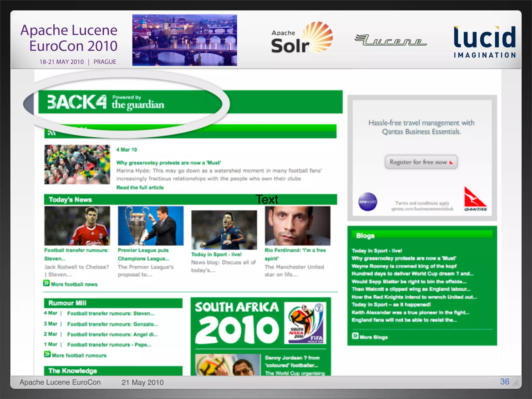
Task: Click the Liverpool player in red thumbnail
Action: [77, 226]
